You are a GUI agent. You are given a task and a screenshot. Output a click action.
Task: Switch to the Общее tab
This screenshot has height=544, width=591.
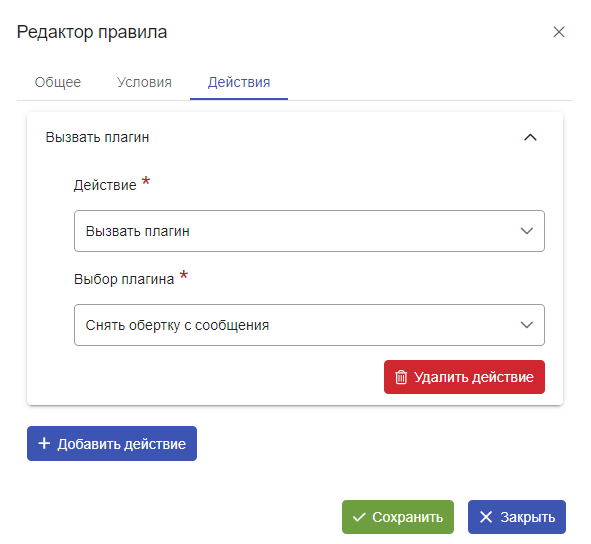tap(58, 82)
